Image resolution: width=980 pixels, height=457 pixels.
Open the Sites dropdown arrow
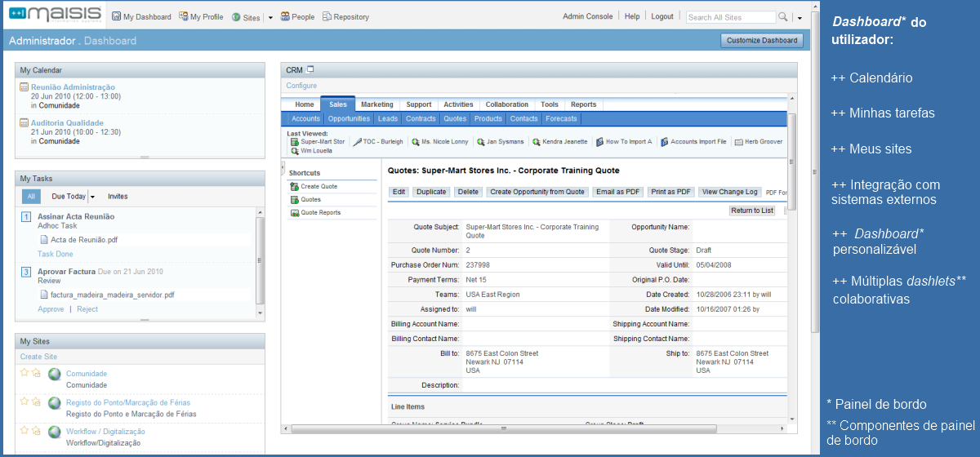click(270, 17)
